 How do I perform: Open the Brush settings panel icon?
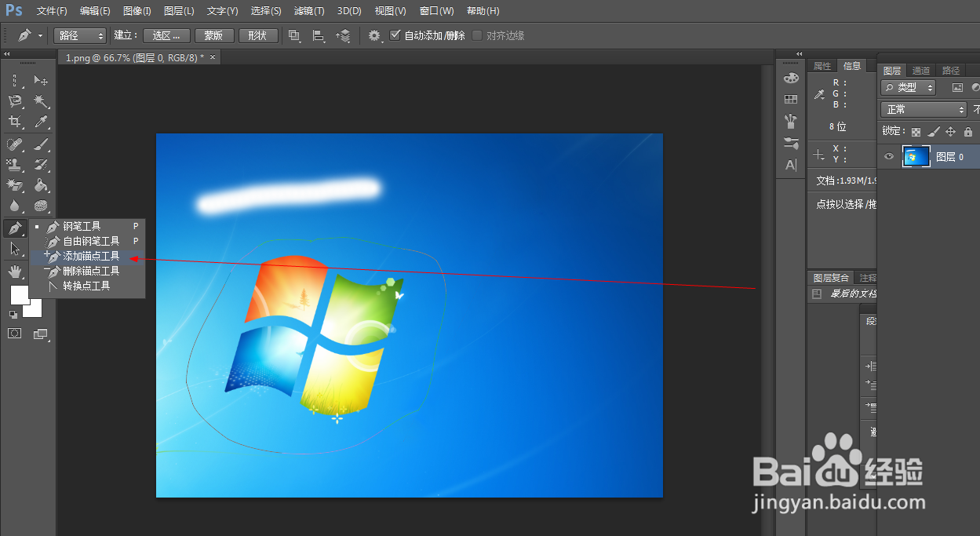tap(791, 144)
